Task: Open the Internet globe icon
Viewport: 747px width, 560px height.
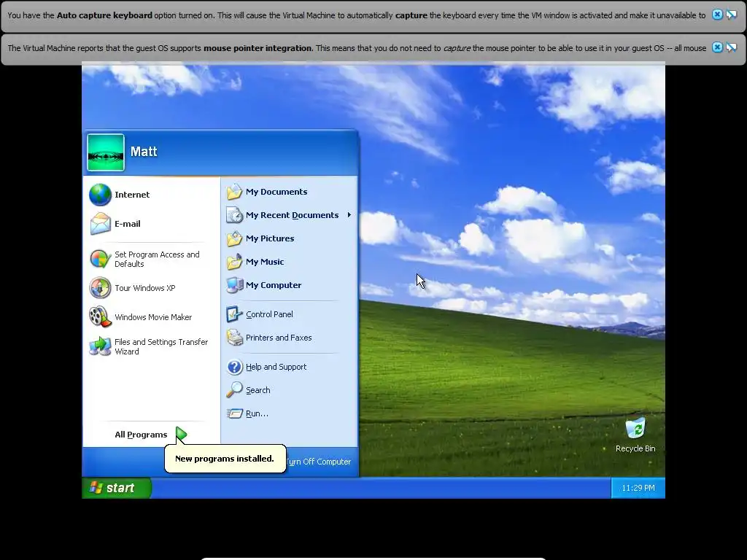Action: [x=100, y=195]
